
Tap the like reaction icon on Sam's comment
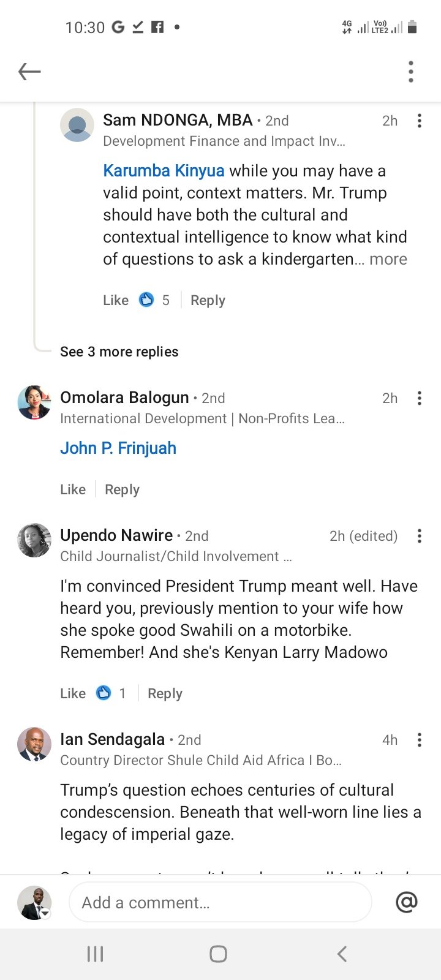(x=146, y=300)
